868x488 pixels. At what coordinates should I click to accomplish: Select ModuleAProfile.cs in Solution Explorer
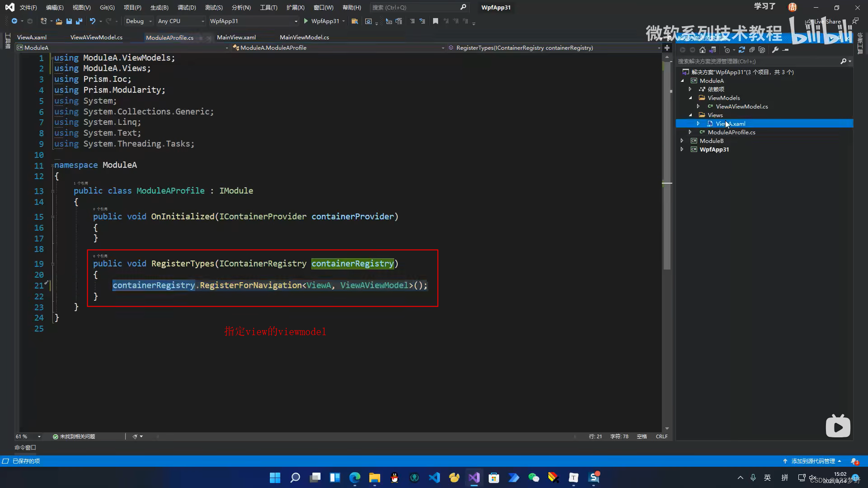point(731,132)
